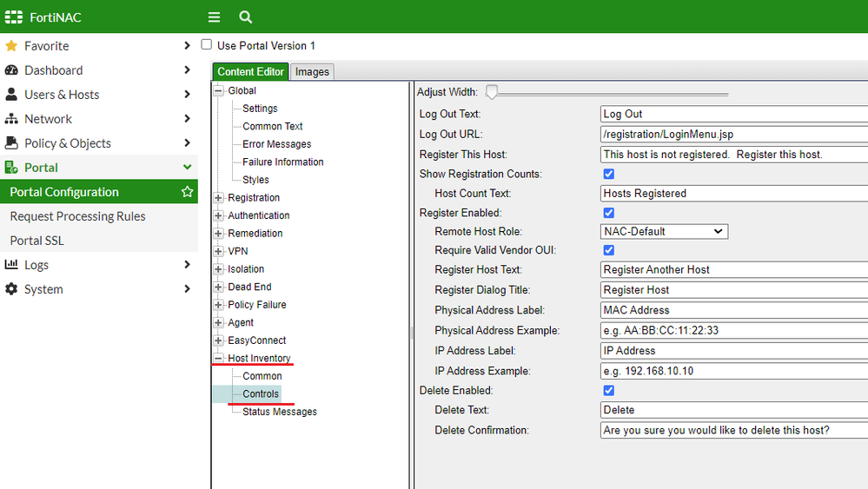Image resolution: width=868 pixels, height=489 pixels.
Task: Switch to the Images tab
Action: (x=312, y=72)
